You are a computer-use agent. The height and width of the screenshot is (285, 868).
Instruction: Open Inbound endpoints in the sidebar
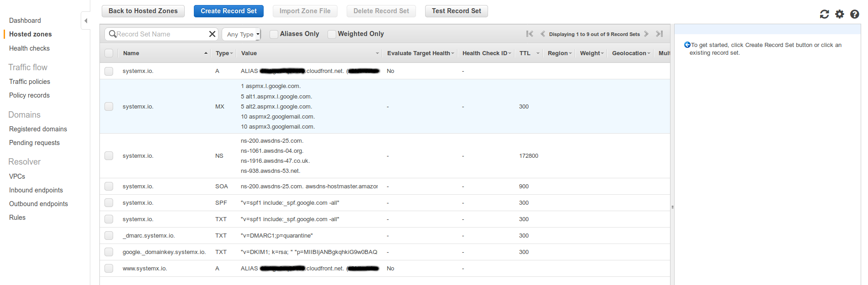coord(36,190)
